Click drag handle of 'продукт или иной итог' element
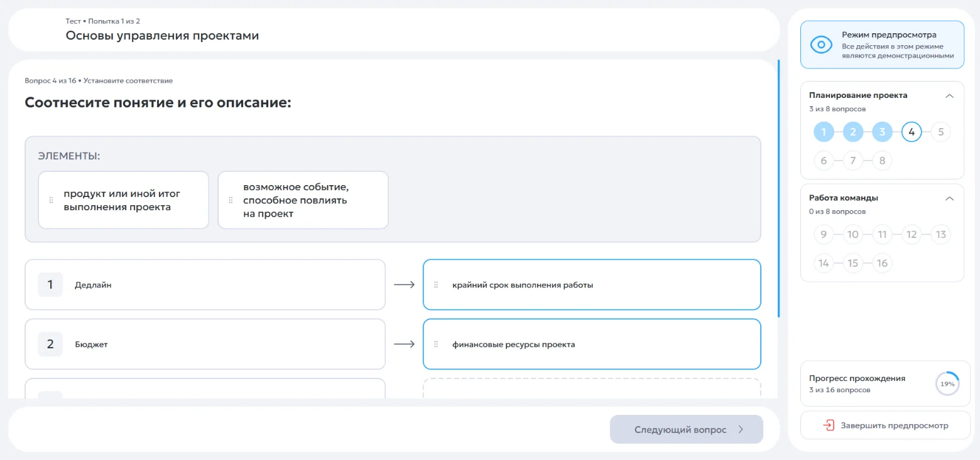This screenshot has height=460, width=980. (x=51, y=200)
